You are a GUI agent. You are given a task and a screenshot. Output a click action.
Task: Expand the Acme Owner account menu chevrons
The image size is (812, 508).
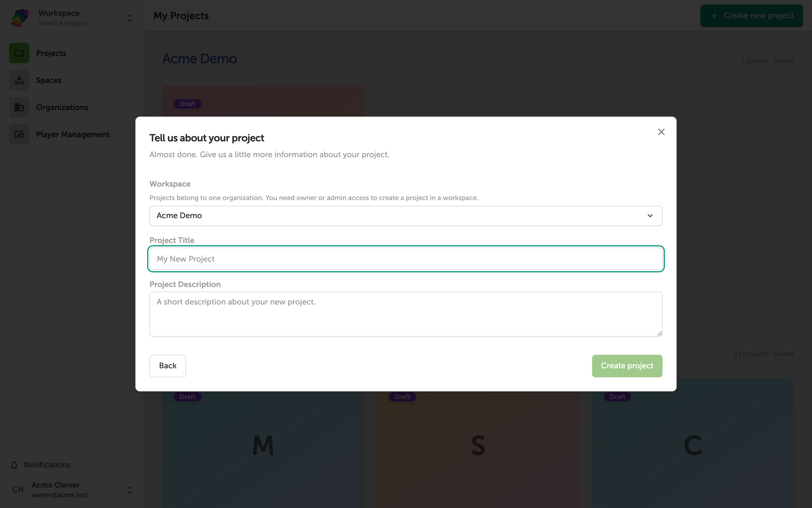[x=129, y=490]
